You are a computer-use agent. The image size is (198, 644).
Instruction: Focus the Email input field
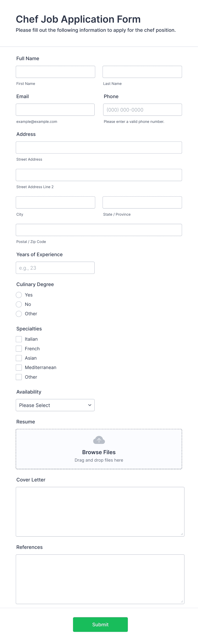[55, 109]
